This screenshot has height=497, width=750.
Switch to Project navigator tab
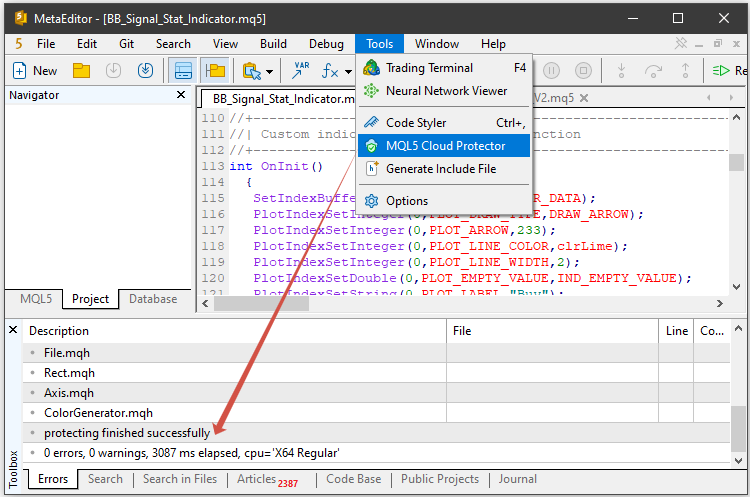click(90, 299)
